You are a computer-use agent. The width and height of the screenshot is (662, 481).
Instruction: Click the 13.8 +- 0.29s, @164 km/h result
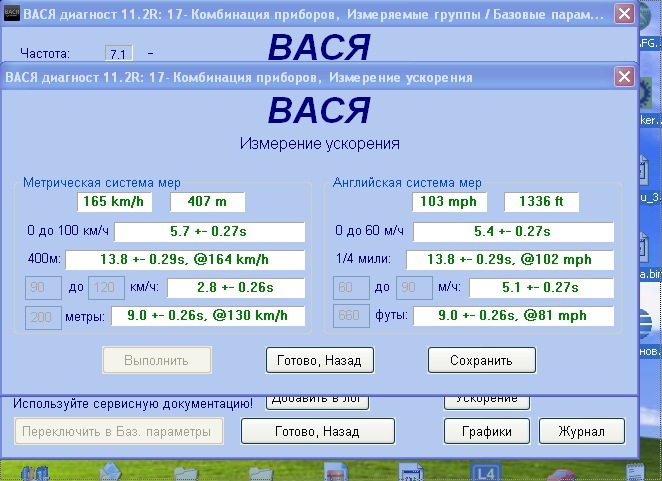[185, 259]
